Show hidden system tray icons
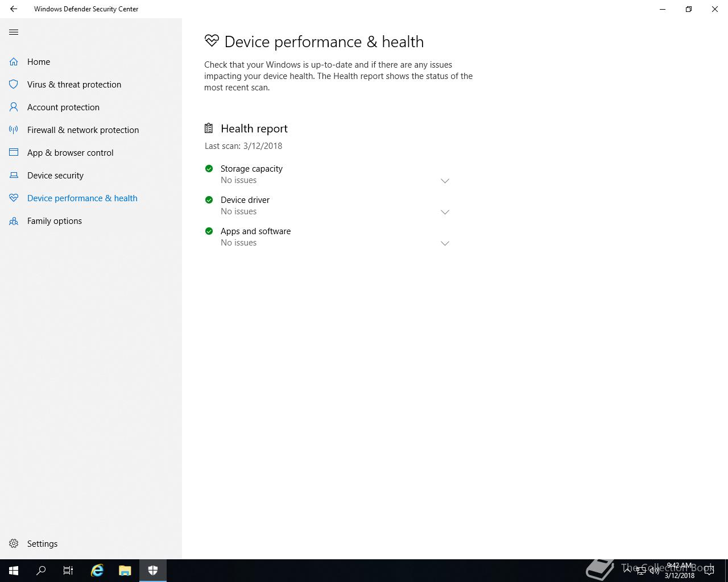Screen dimensions: 728x582 click(x=627, y=571)
